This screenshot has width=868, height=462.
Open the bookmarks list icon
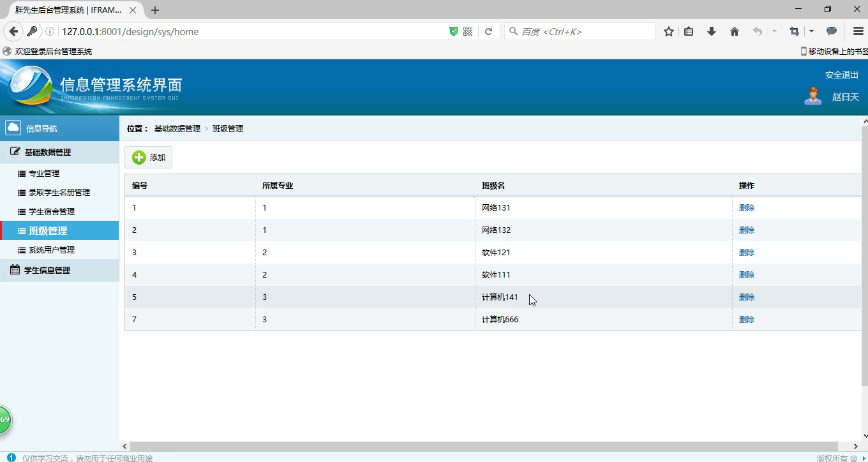coord(689,31)
